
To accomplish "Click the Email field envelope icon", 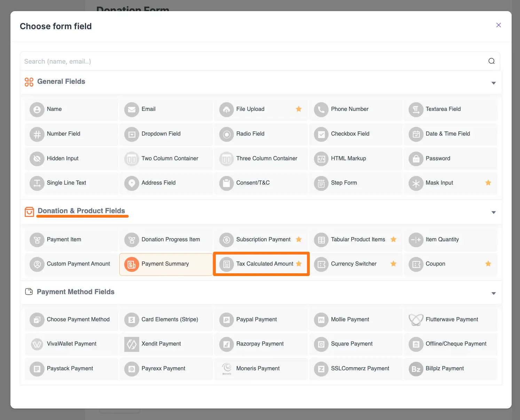I will click(132, 109).
